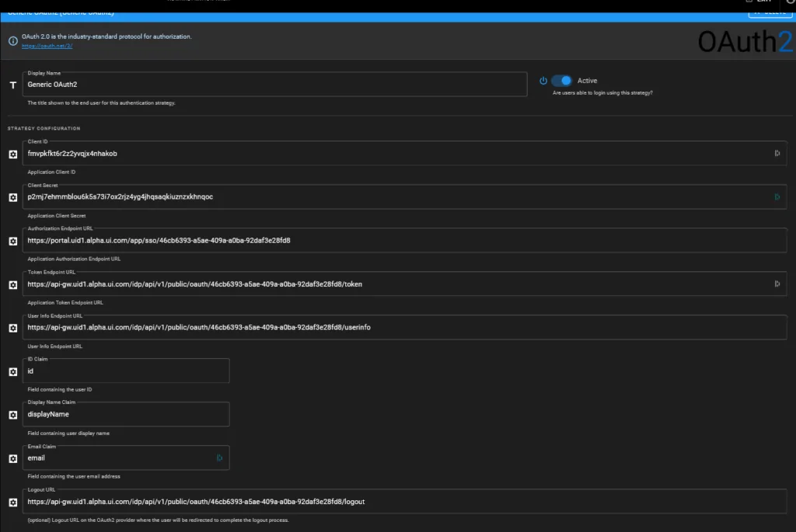Click the icon inside Client ID field
This screenshot has width=796, height=532.
point(777,153)
